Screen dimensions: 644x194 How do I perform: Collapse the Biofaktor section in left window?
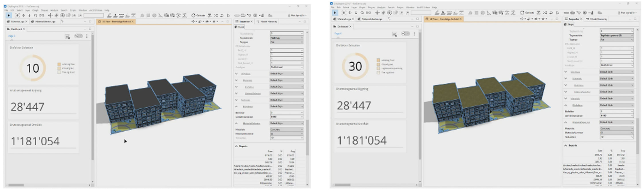pos(237,106)
